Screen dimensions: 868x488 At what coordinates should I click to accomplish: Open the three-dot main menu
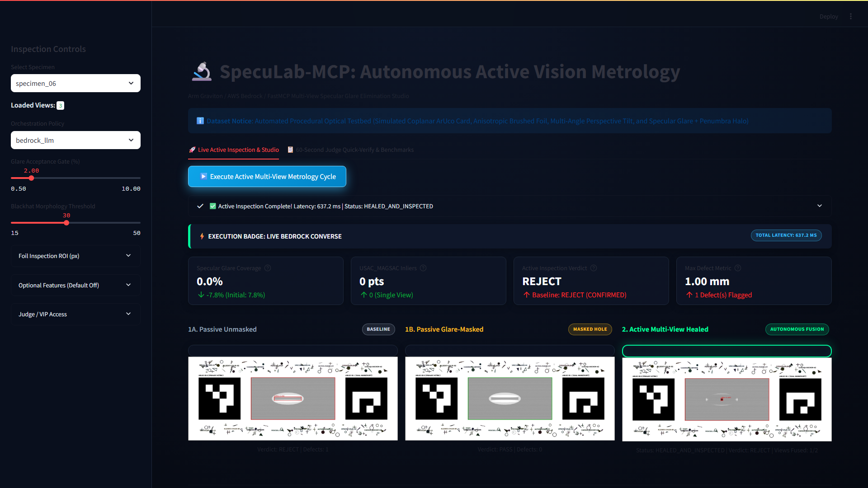[x=851, y=16]
